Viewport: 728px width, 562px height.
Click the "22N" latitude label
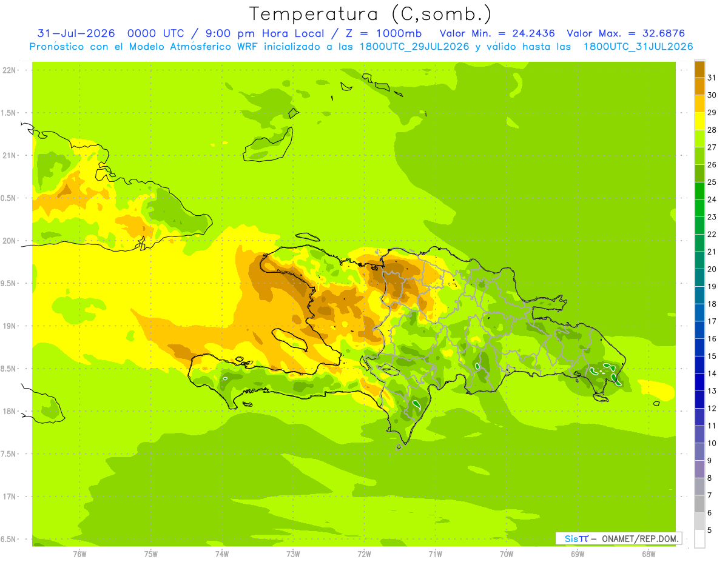tap(9, 70)
